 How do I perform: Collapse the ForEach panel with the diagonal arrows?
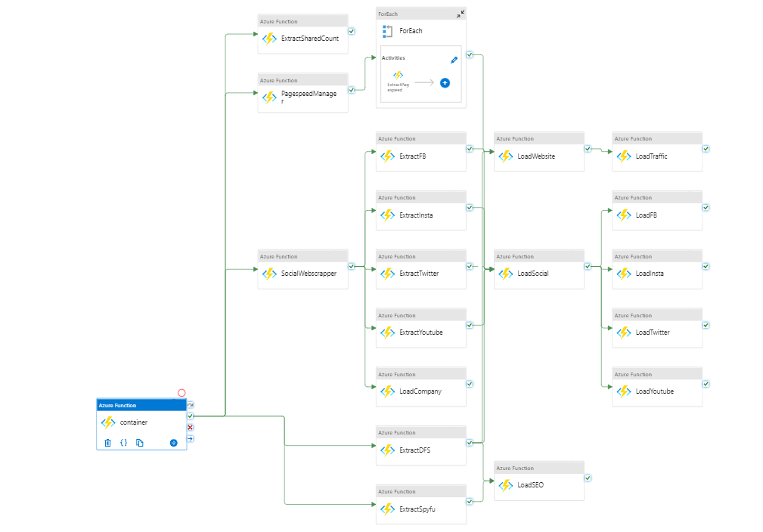pos(459,13)
